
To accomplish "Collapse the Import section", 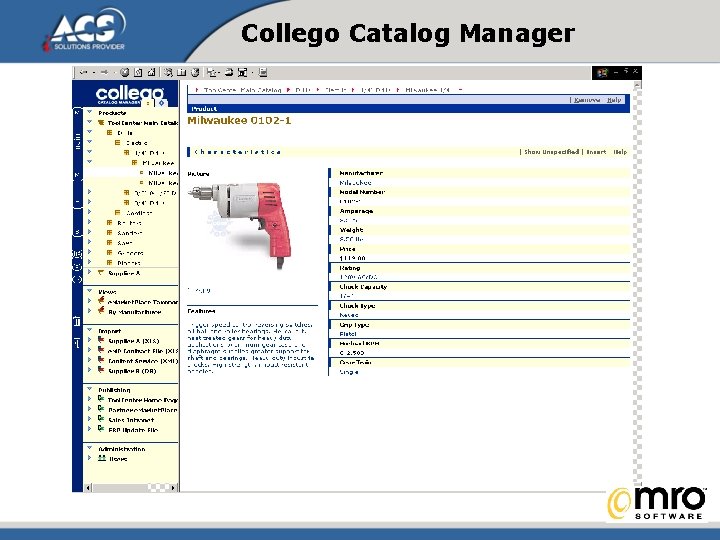I will pyautogui.click(x=90, y=330).
